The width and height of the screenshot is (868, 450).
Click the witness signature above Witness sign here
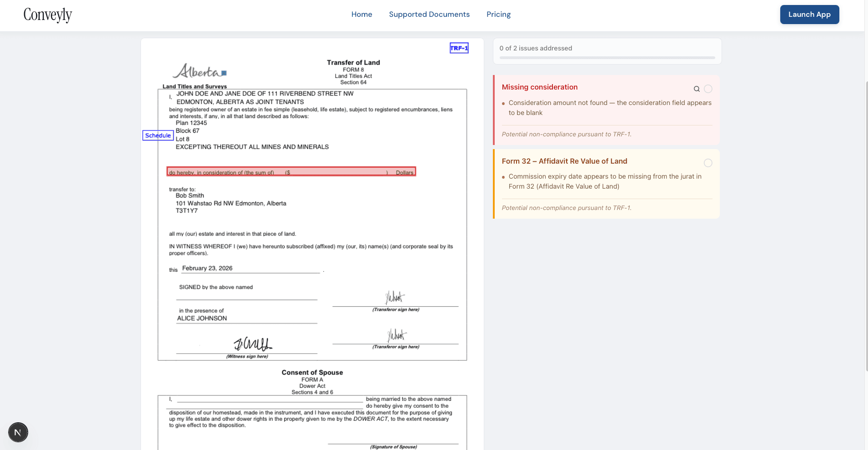click(252, 344)
